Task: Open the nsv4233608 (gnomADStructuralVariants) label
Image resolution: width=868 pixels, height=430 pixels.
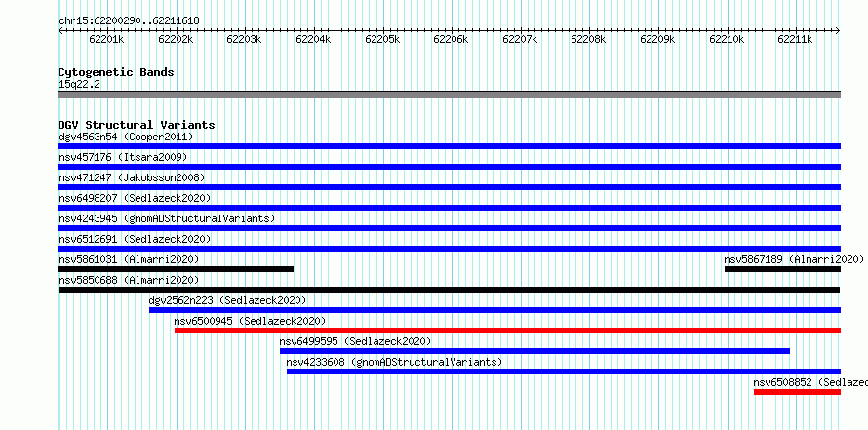Action: click(394, 363)
